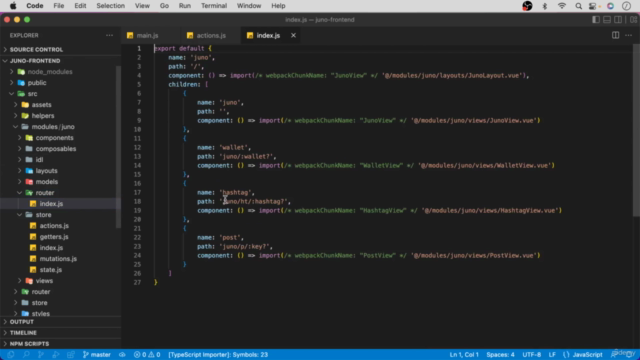Open actions.js file in store folder

(x=54, y=226)
